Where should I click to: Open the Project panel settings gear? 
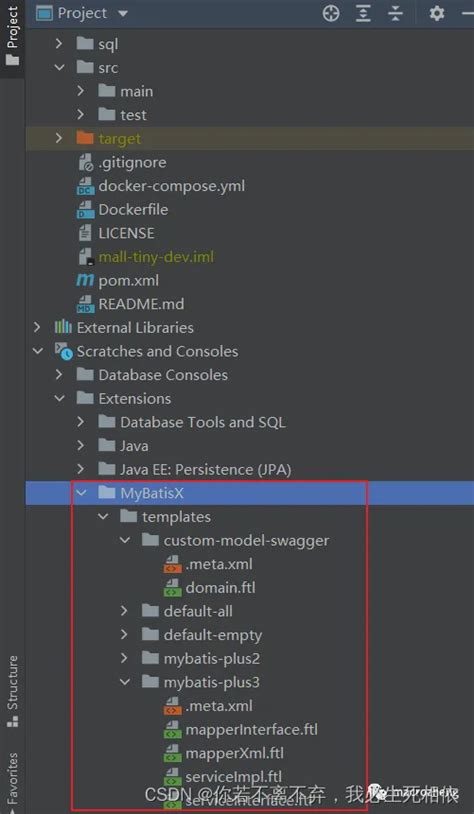click(437, 13)
